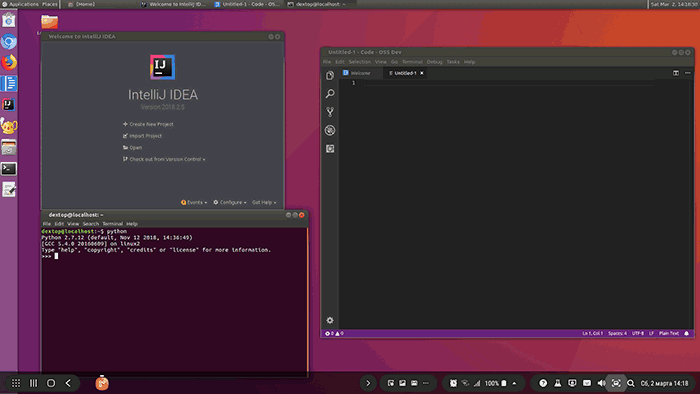The width and height of the screenshot is (700, 394).
Task: Click the Manage gear icon in Code
Action: tap(330, 320)
